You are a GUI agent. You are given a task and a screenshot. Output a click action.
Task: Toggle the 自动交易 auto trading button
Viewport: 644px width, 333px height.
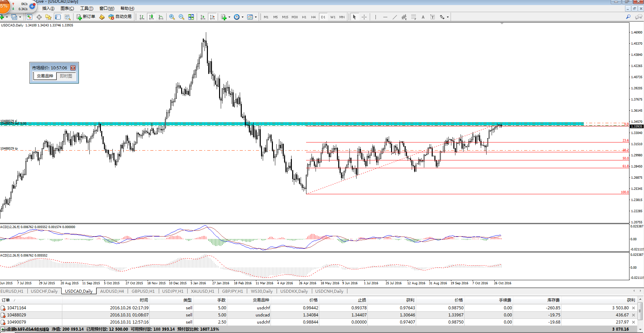tap(120, 17)
